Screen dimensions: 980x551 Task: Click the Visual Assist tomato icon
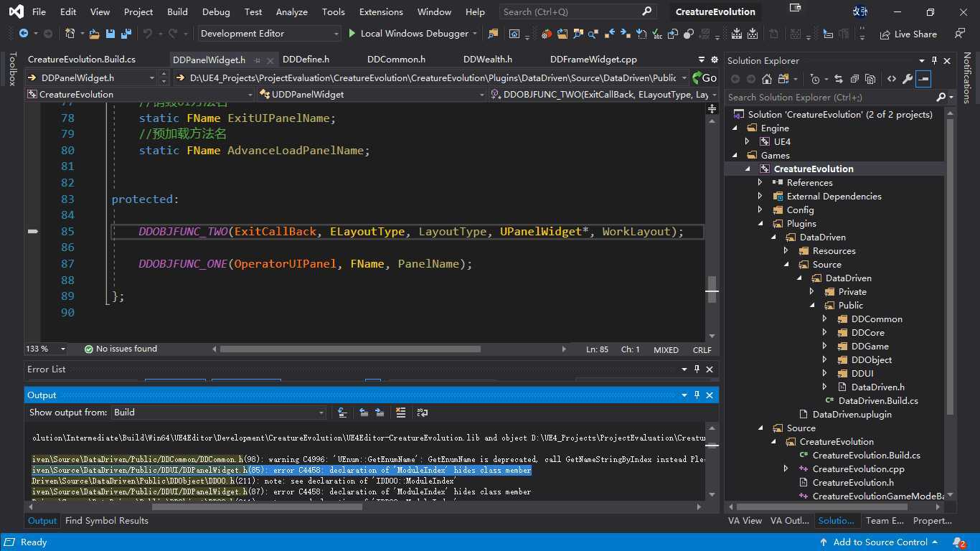click(547, 34)
